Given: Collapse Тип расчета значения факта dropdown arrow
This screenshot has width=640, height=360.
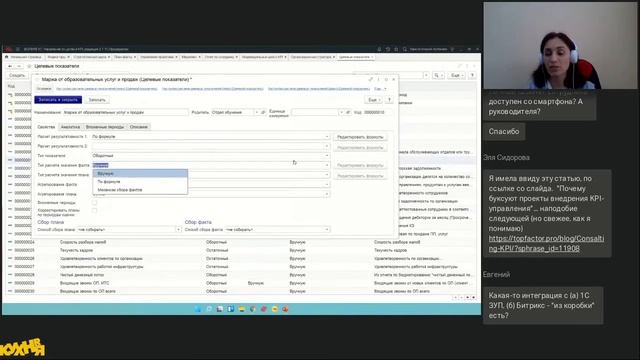Looking at the screenshot, I should click(327, 165).
